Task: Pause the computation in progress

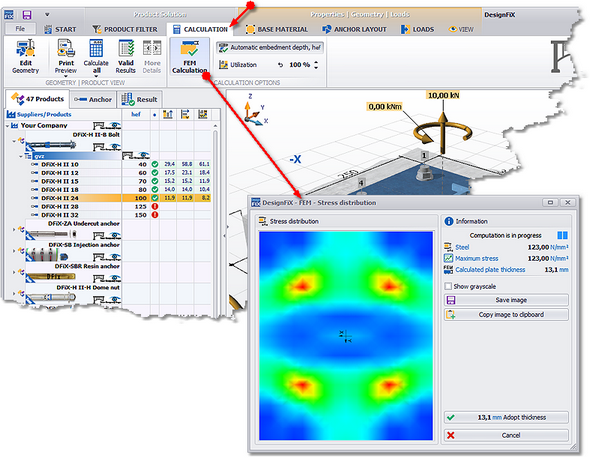Action: 562,235
